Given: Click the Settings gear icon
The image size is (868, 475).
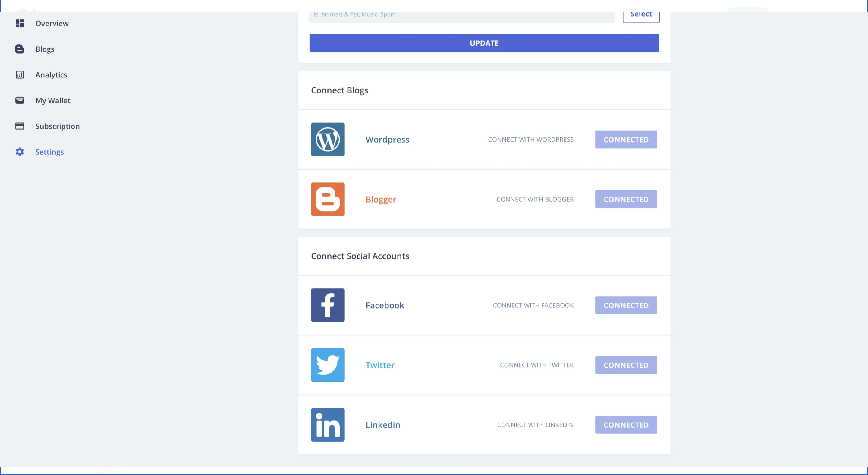Looking at the screenshot, I should coord(20,152).
